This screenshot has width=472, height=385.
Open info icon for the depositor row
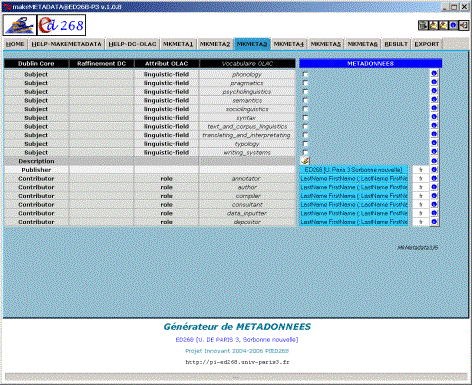coord(434,221)
